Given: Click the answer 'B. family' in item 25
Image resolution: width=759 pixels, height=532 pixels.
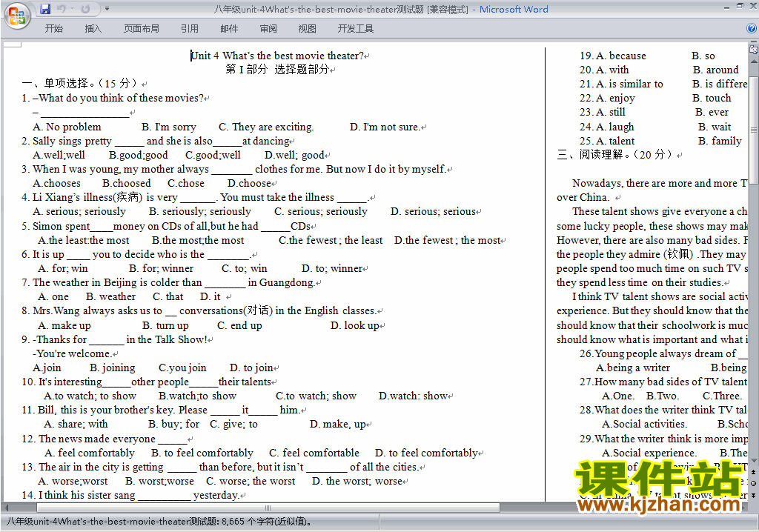Looking at the screenshot, I should 720,141.
